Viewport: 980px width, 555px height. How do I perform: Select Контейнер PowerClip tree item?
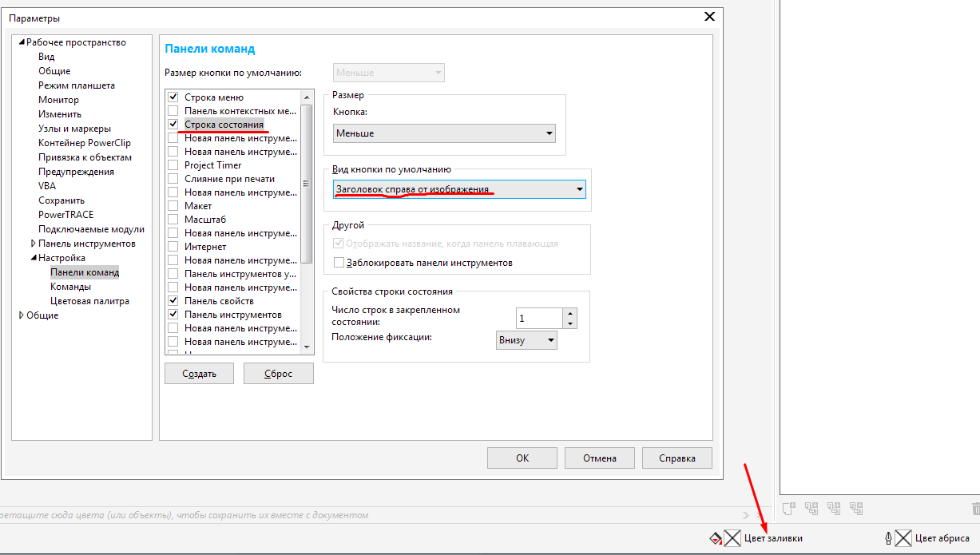point(85,143)
